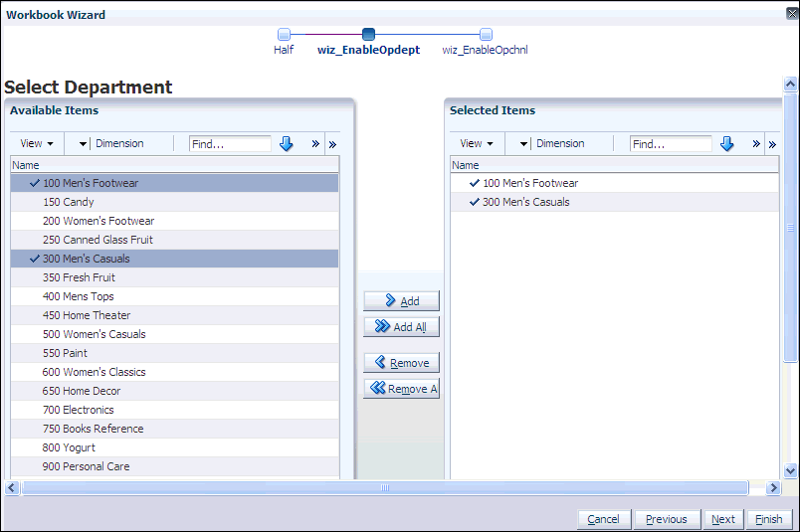Image resolution: width=800 pixels, height=532 pixels.
Task: Open first overflow chevron in Selected Items toolbar
Action: (756, 144)
